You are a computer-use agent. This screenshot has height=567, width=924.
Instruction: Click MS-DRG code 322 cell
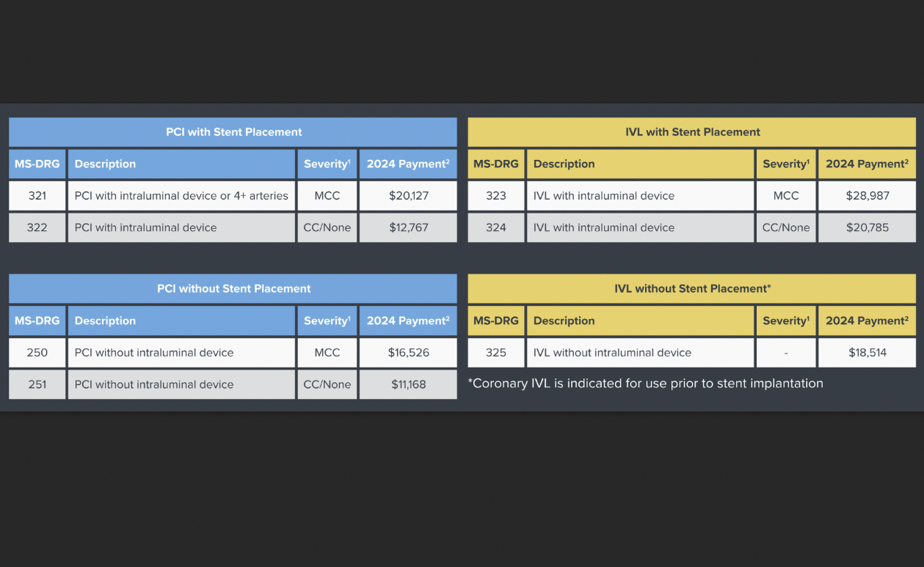[x=37, y=227]
